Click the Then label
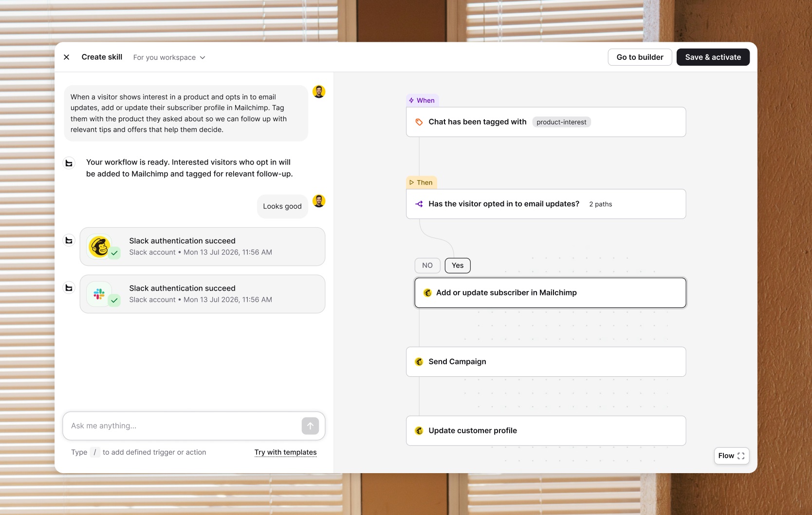The width and height of the screenshot is (812, 515). click(x=421, y=183)
